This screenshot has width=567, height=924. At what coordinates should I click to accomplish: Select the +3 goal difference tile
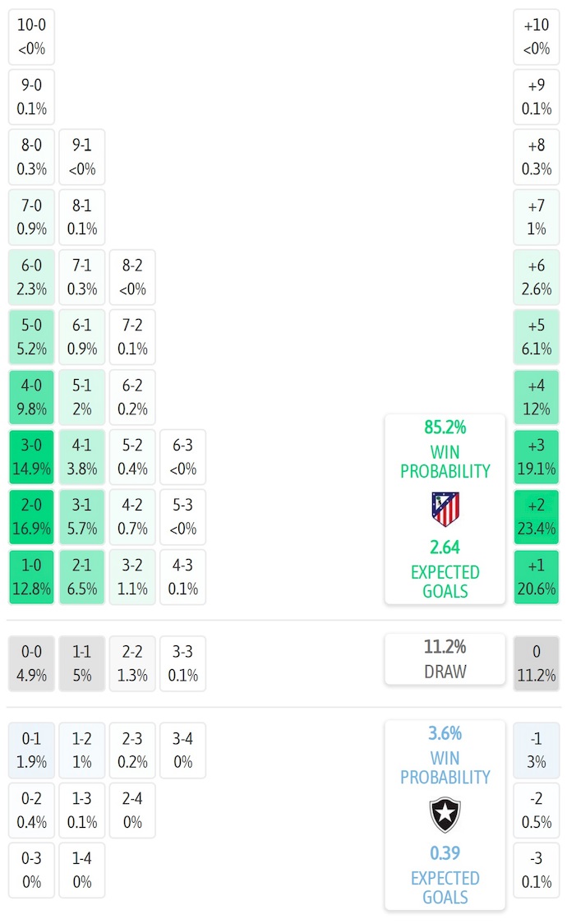[x=537, y=457]
